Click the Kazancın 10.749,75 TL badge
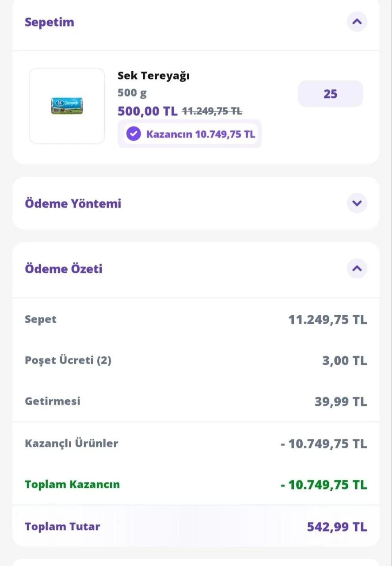This screenshot has height=566, width=392. (x=190, y=134)
